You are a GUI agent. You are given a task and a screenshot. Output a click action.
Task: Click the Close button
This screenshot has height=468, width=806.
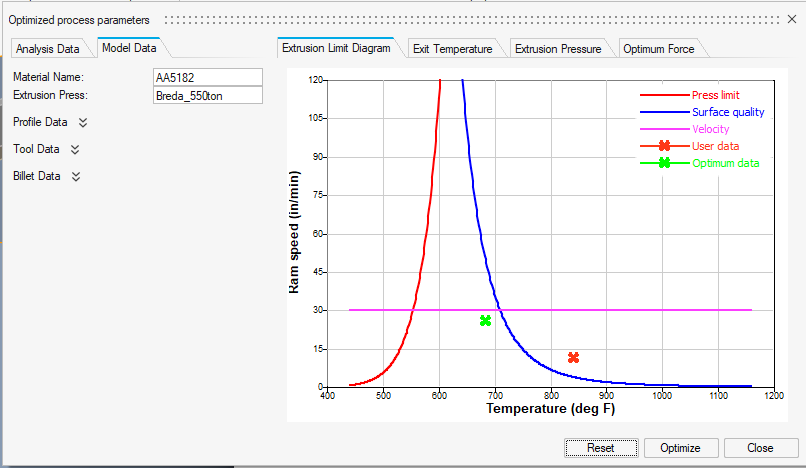click(x=760, y=448)
